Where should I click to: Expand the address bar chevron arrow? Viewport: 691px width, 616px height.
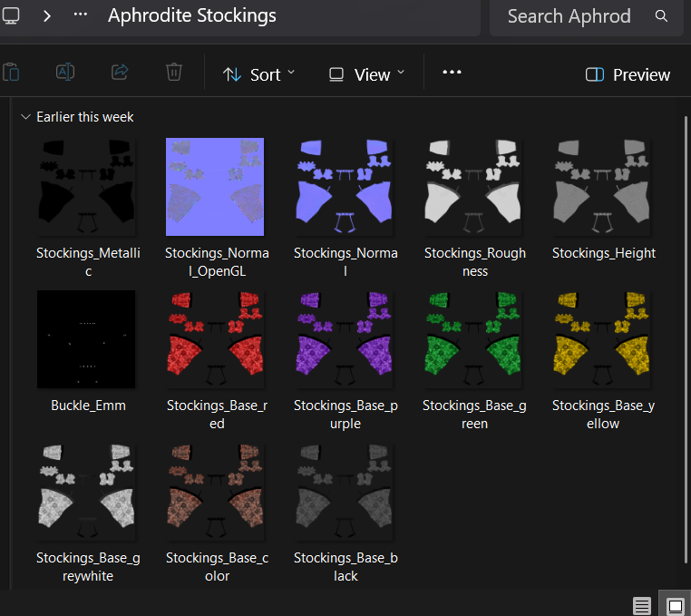[47, 16]
